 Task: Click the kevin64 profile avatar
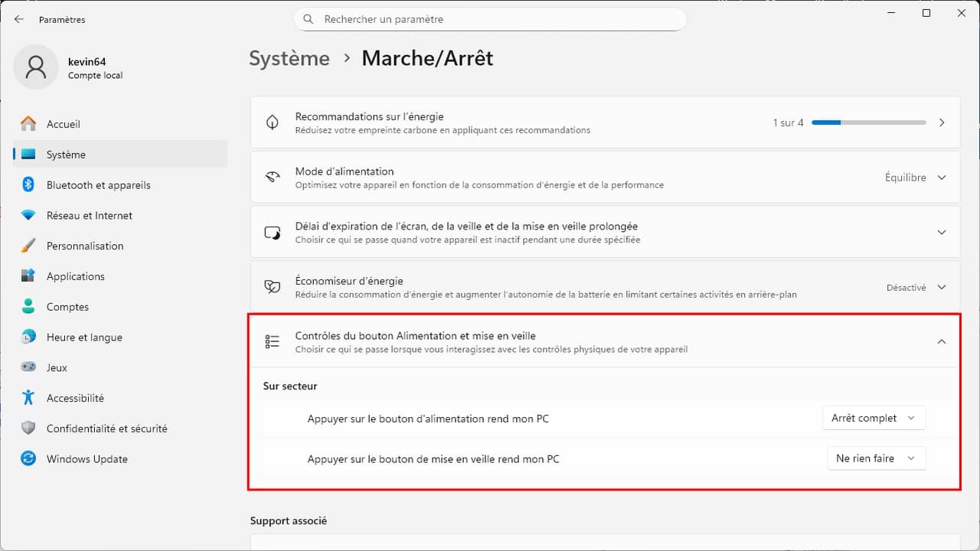pyautogui.click(x=35, y=67)
